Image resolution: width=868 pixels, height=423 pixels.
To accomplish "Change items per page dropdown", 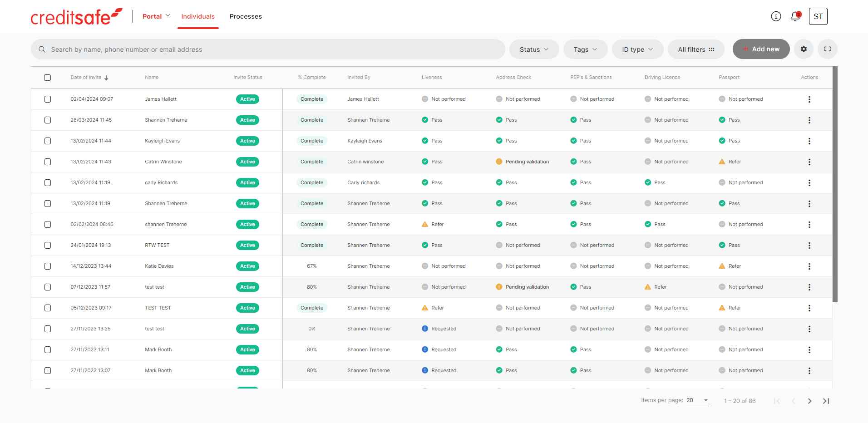I will (697, 400).
